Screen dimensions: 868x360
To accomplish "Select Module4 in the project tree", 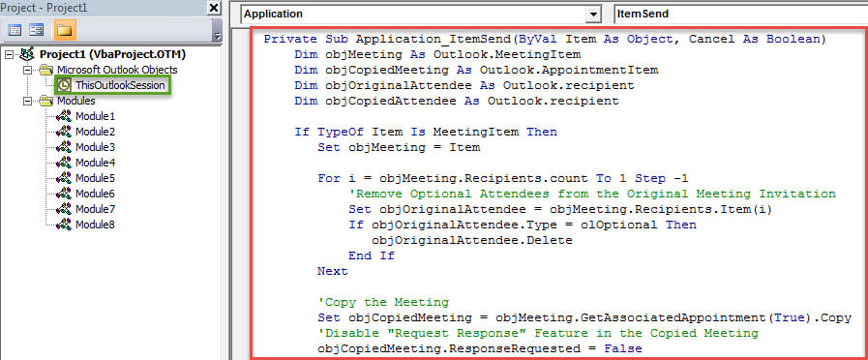I will (95, 163).
